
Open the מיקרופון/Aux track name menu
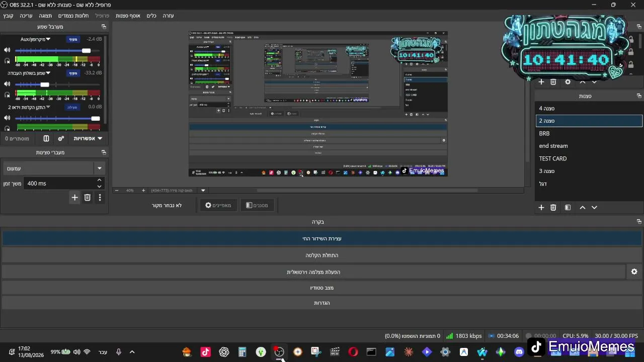[35, 39]
